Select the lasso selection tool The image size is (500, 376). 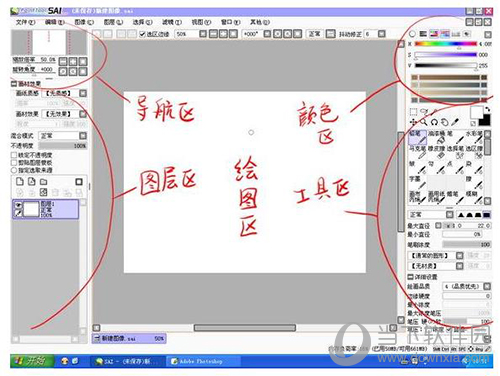[424, 111]
